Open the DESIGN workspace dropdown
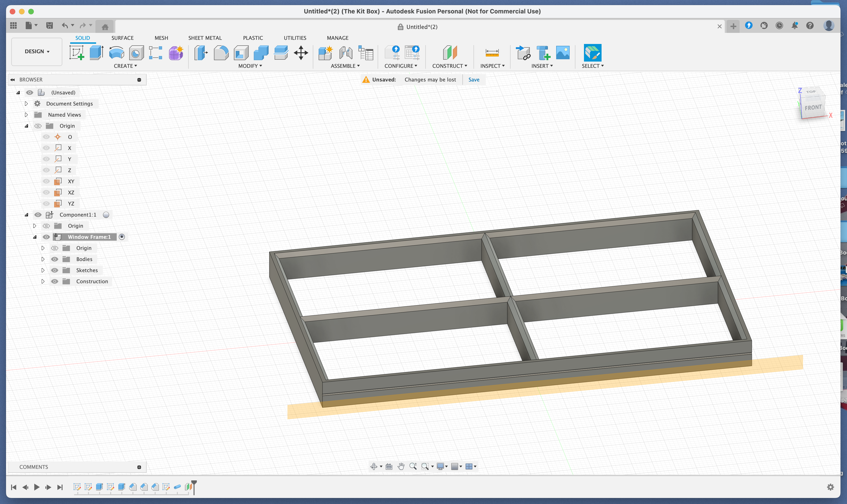Image resolution: width=847 pixels, height=504 pixels. (37, 51)
